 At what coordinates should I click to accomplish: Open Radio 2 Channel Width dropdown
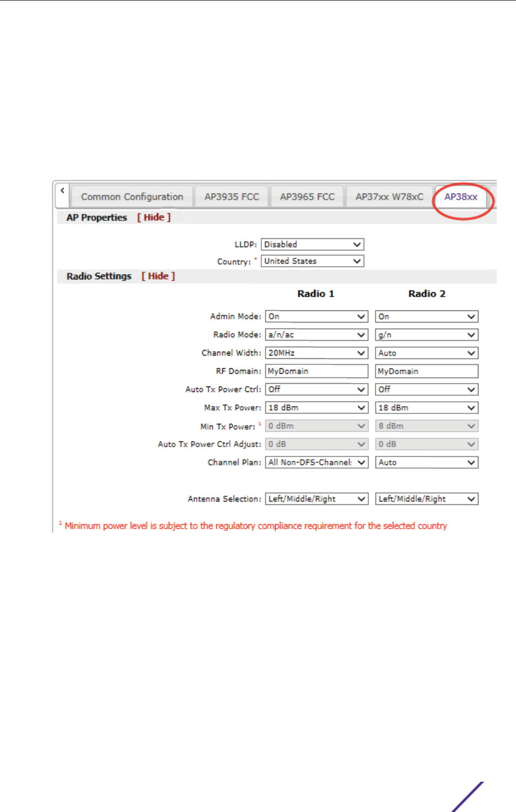[427, 353]
